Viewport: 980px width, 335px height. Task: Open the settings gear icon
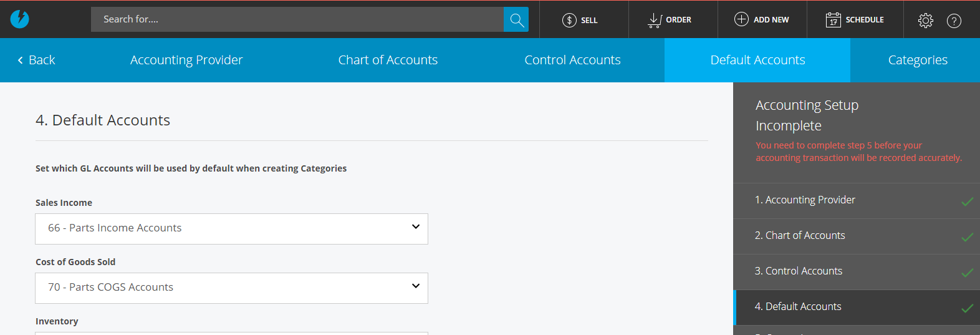[926, 21]
